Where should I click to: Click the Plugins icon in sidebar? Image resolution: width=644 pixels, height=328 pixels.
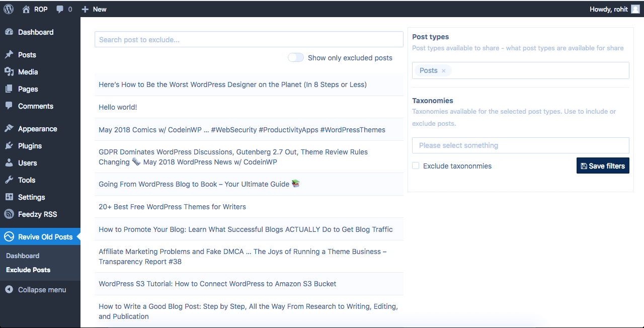[9, 146]
